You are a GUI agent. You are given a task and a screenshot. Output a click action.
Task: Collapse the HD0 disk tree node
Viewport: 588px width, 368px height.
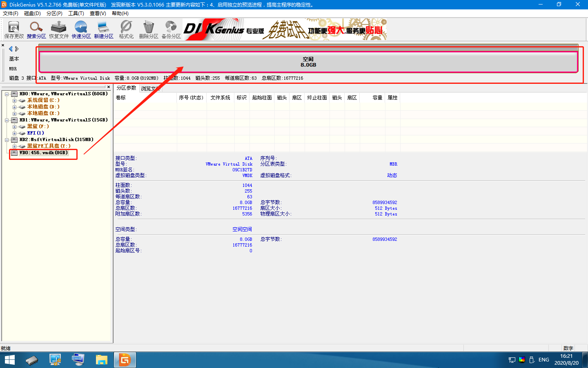pos(7,94)
